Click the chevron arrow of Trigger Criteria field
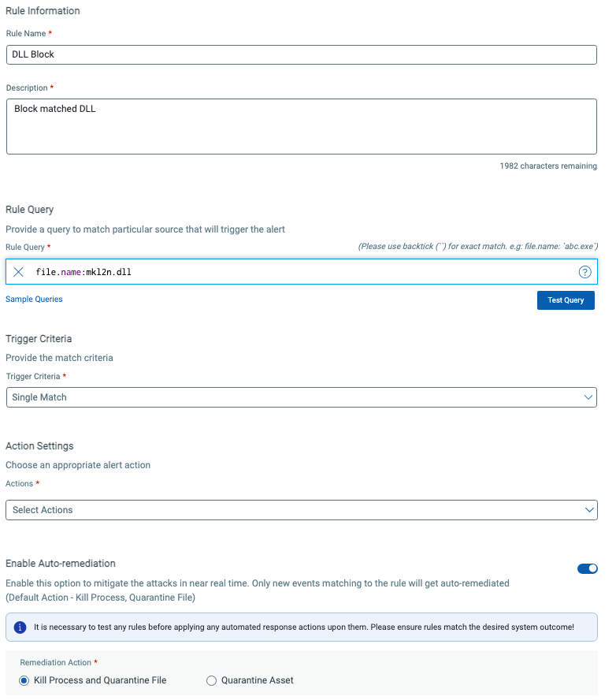This screenshot has height=700, width=616. (589, 397)
